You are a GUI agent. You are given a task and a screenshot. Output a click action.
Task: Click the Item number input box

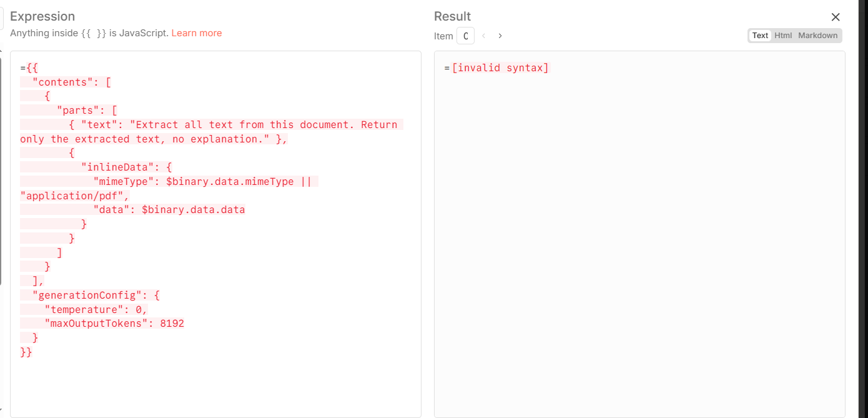tap(465, 36)
